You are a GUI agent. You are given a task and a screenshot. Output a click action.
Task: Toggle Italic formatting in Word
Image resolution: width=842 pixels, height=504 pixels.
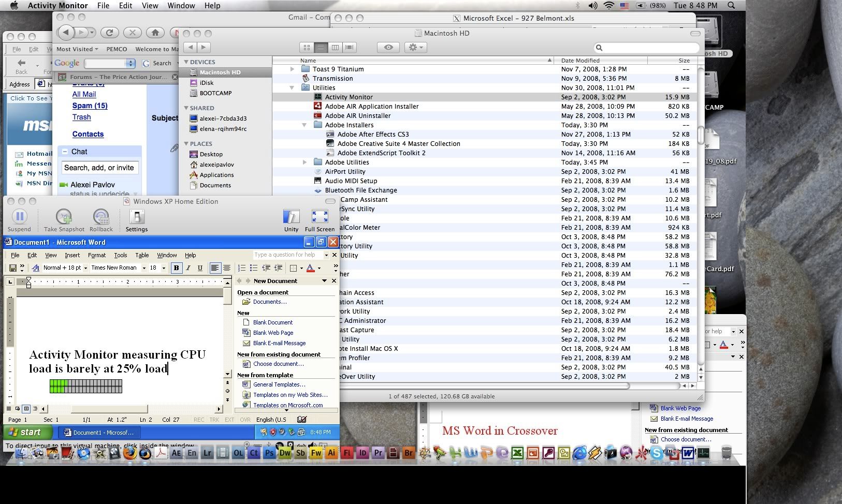click(188, 268)
